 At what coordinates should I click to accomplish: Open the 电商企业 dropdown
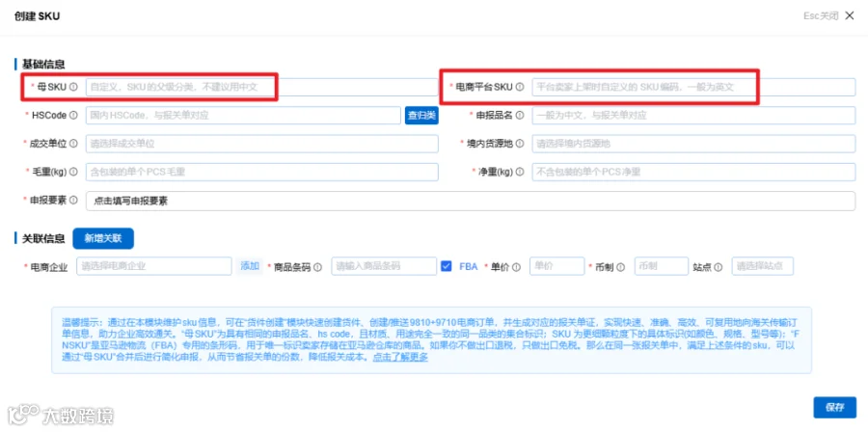[154, 266]
